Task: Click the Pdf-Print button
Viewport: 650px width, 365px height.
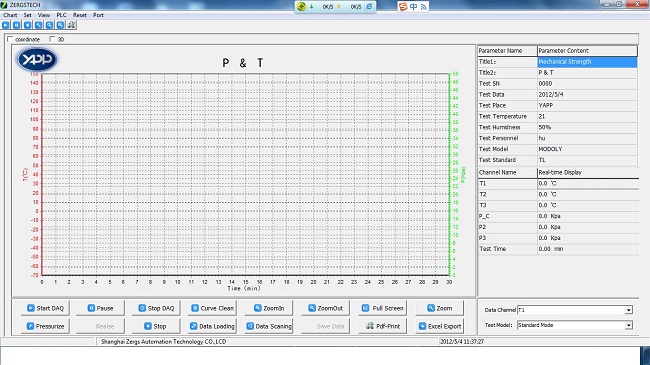Action: click(383, 326)
